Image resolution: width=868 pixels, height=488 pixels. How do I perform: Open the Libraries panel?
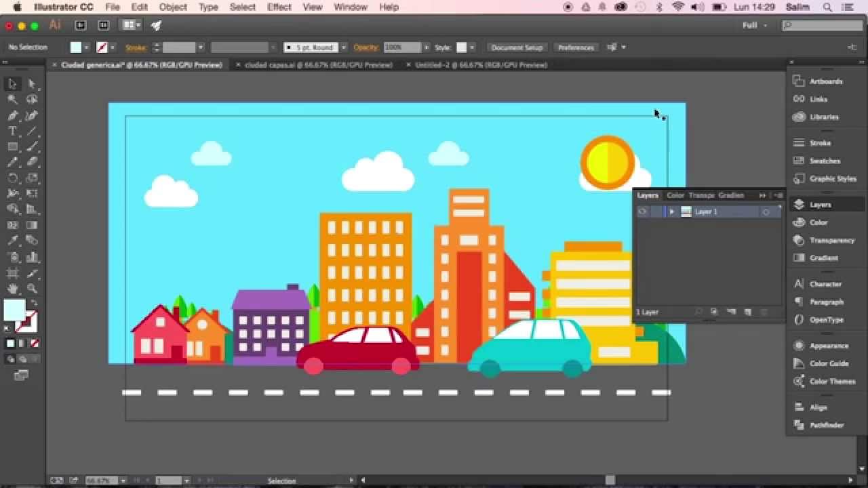[816, 117]
